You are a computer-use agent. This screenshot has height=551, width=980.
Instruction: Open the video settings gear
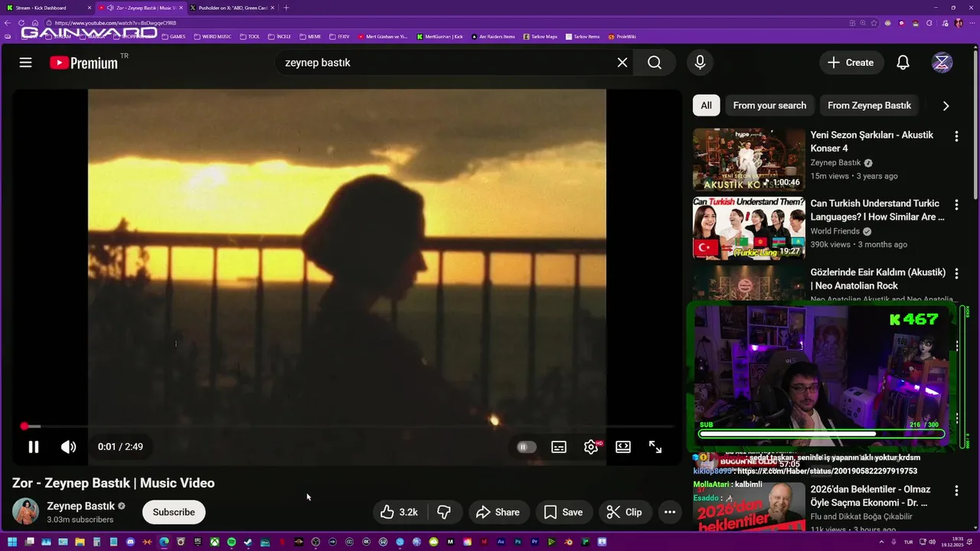(591, 447)
